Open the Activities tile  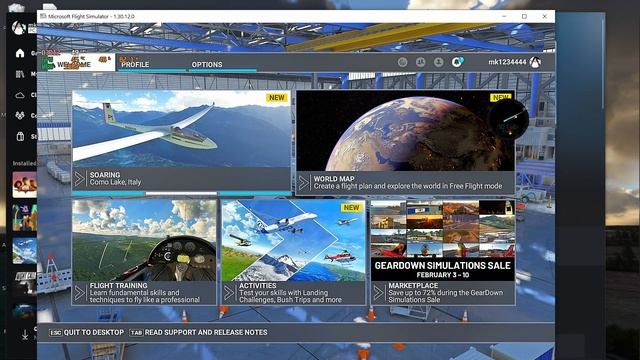coord(293,252)
